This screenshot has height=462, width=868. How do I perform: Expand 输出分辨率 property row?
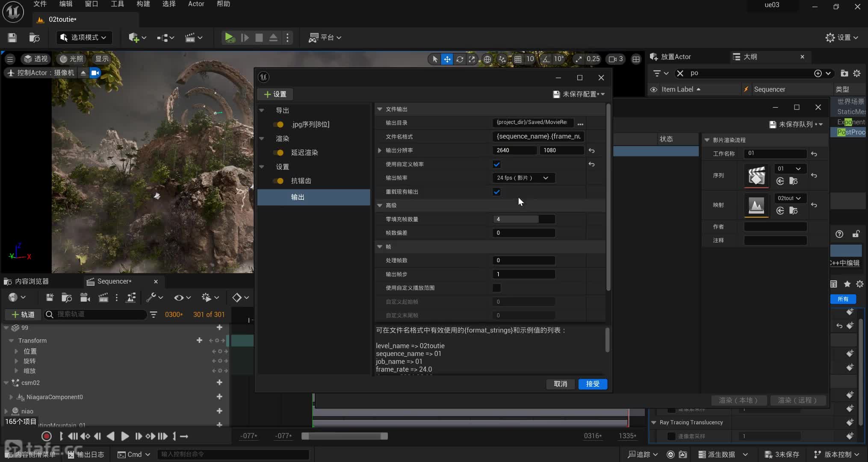pyautogui.click(x=379, y=151)
